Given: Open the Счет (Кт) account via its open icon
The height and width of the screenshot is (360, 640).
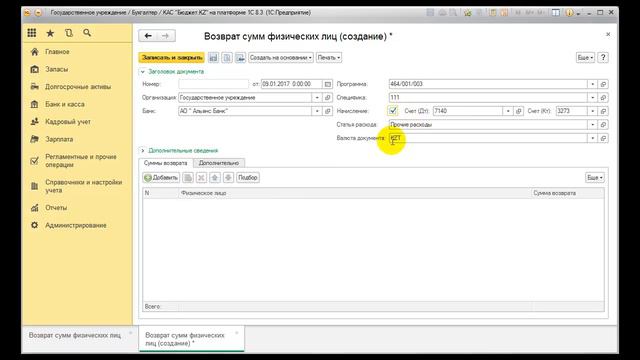Looking at the screenshot, I should click(x=603, y=111).
